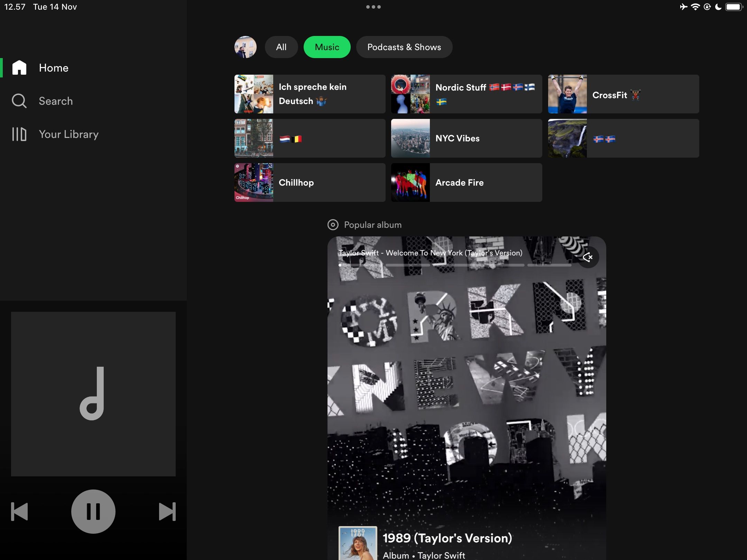Open the three-dot options menu at the top
The height and width of the screenshot is (560, 747).
[374, 7]
